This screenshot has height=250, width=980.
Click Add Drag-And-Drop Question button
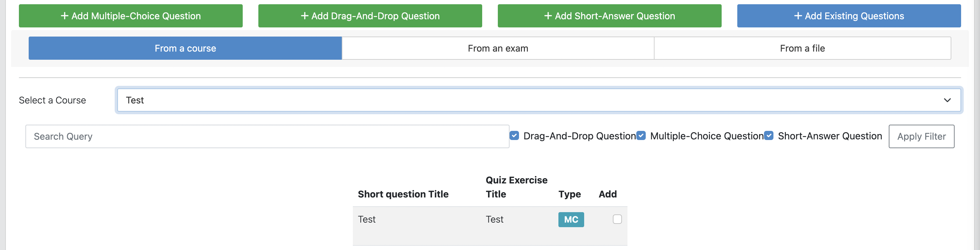point(370,16)
